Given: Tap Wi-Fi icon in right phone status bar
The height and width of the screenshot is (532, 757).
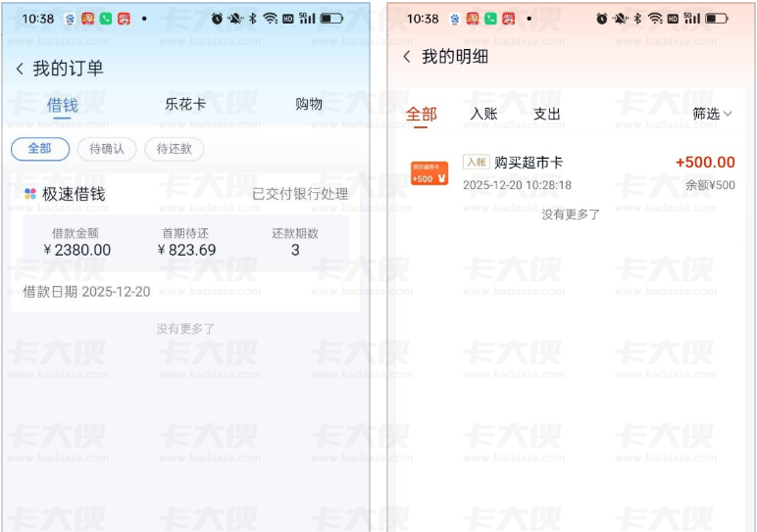Looking at the screenshot, I should [655, 19].
